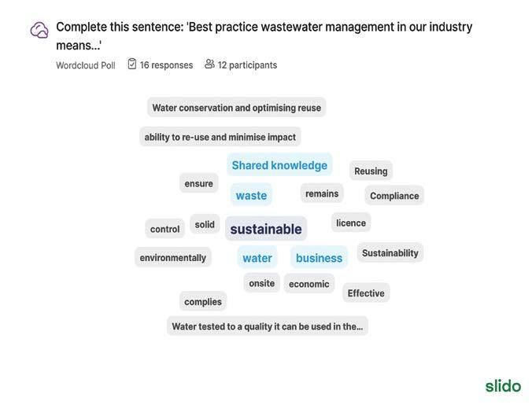
Task: Click the slido logo
Action: (x=503, y=385)
